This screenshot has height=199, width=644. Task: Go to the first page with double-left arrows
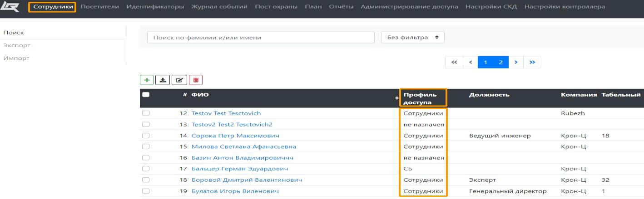454,62
